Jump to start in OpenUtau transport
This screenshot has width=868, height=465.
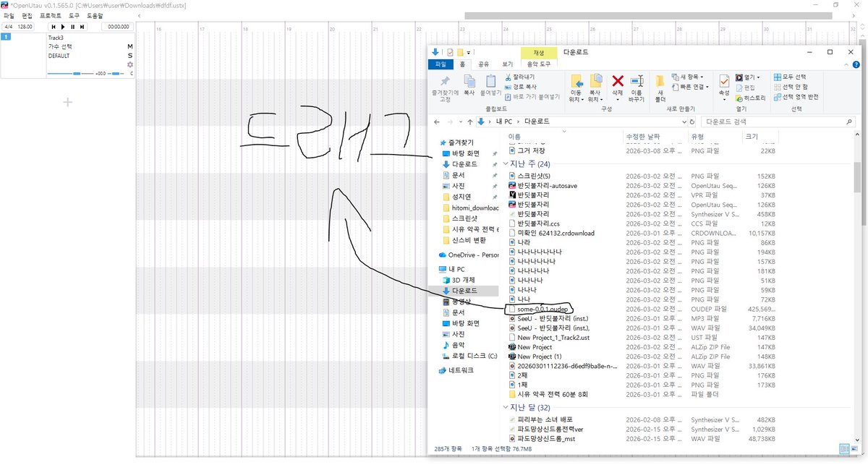pos(53,27)
